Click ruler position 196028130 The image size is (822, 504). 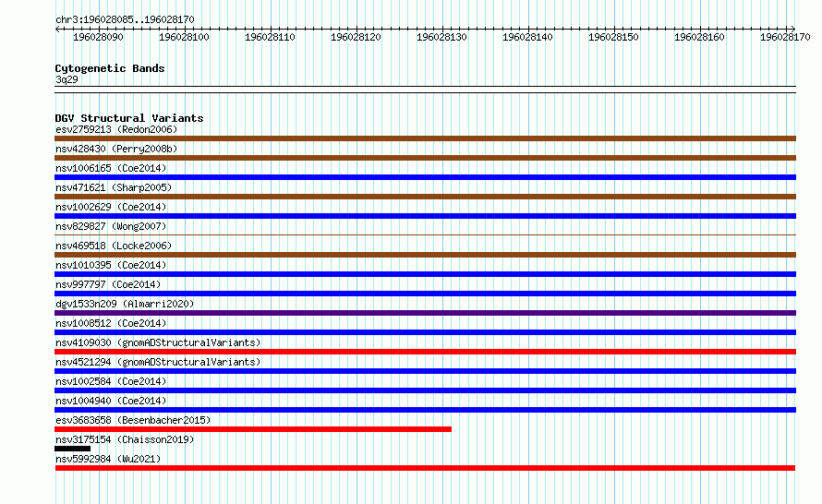pos(441,37)
